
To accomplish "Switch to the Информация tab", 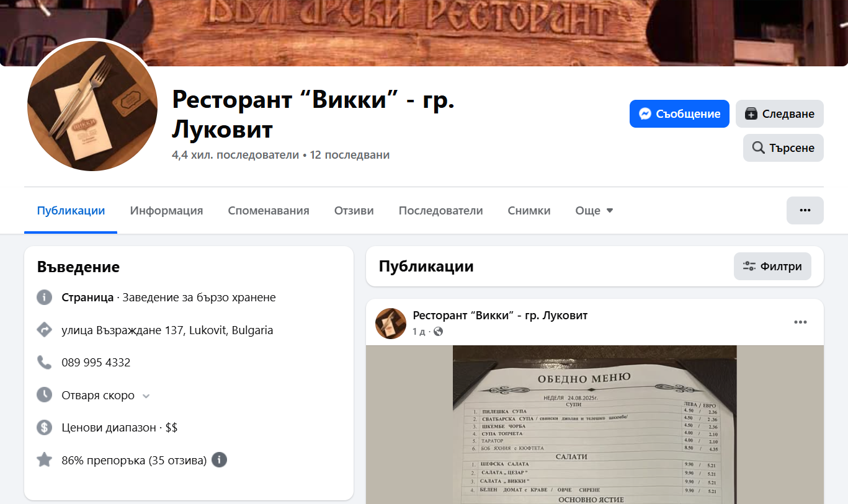I will [x=166, y=211].
